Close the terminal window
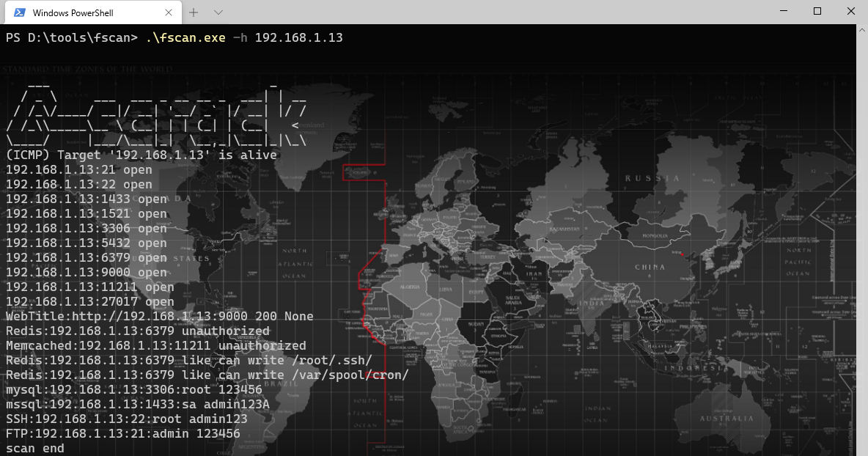This screenshot has width=868, height=456. pos(851,11)
